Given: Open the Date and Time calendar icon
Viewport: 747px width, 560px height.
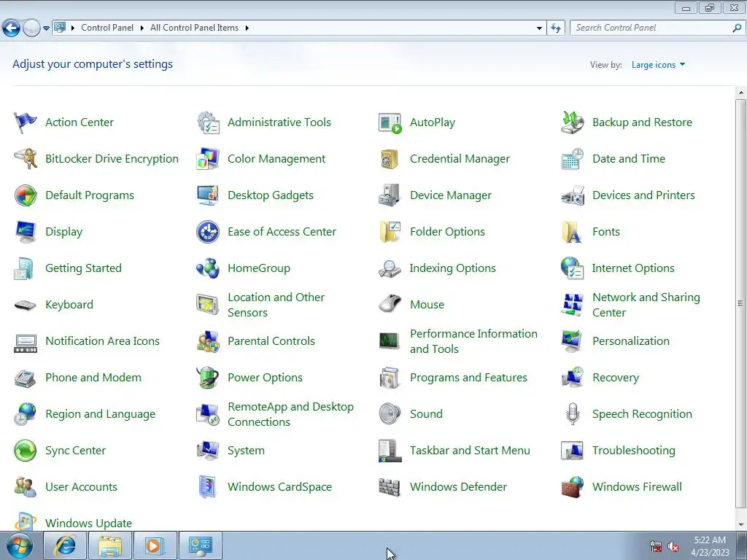Looking at the screenshot, I should coord(572,158).
